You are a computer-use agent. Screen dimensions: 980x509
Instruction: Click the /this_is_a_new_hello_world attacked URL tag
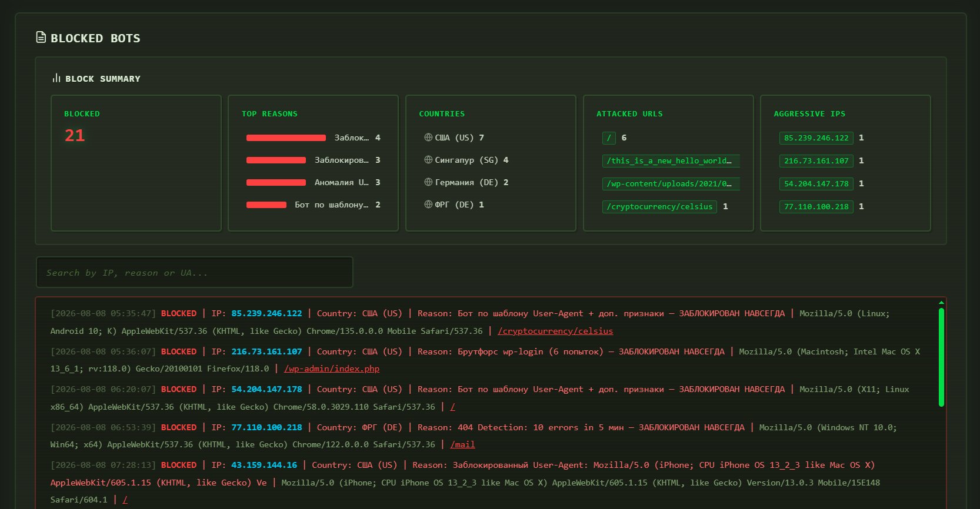[x=671, y=161]
